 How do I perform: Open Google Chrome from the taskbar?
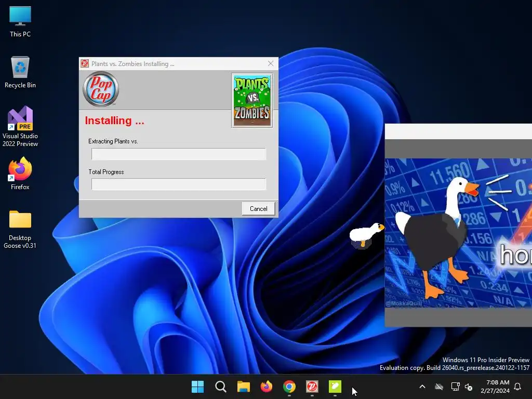pos(289,387)
